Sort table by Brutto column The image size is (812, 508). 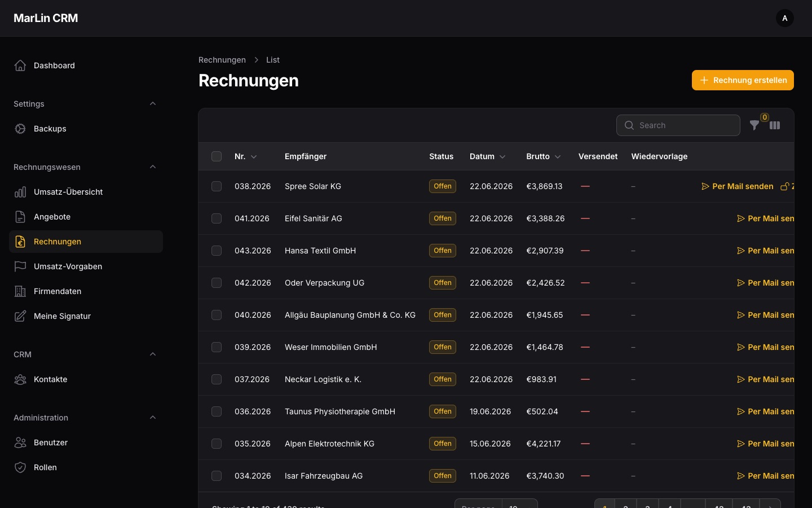pos(544,156)
